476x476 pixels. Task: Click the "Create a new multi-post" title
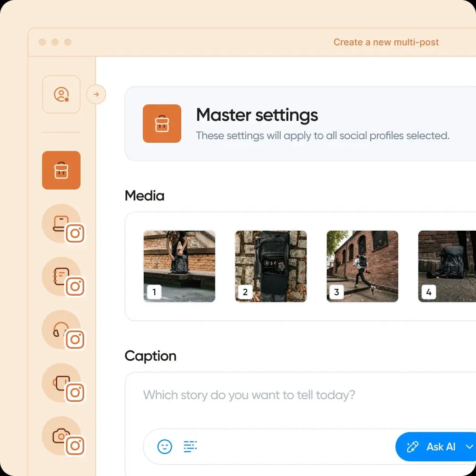coord(386,43)
